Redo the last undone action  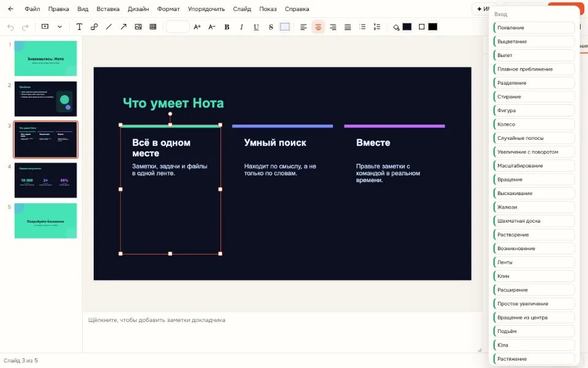point(25,27)
